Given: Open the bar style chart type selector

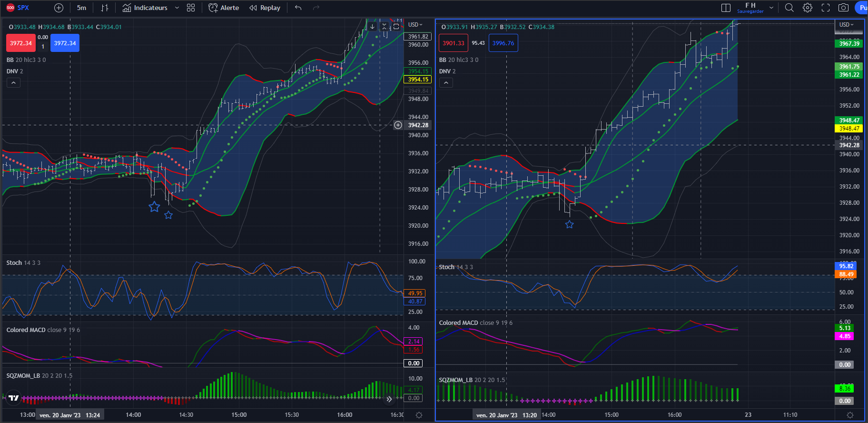Looking at the screenshot, I should coord(105,8).
